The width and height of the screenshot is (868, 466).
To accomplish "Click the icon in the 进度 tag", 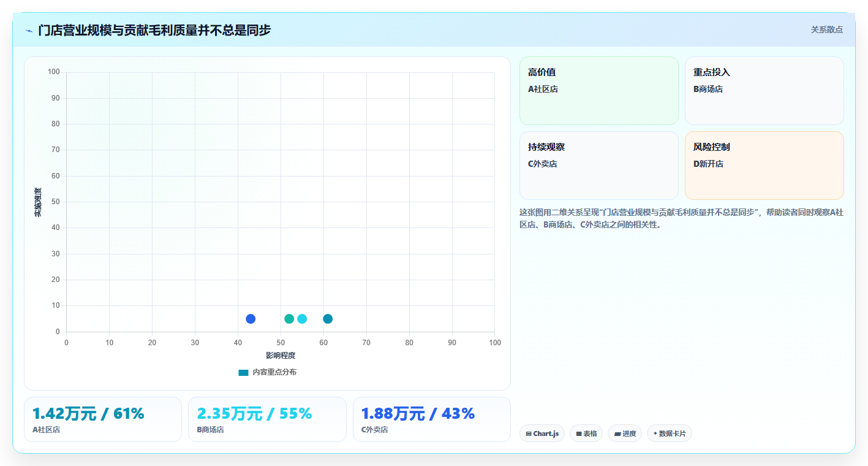I will point(617,434).
